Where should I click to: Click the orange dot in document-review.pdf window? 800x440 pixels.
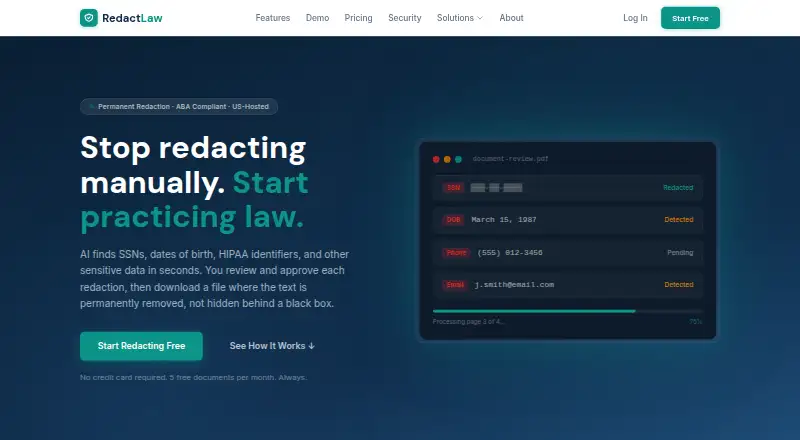pos(447,159)
